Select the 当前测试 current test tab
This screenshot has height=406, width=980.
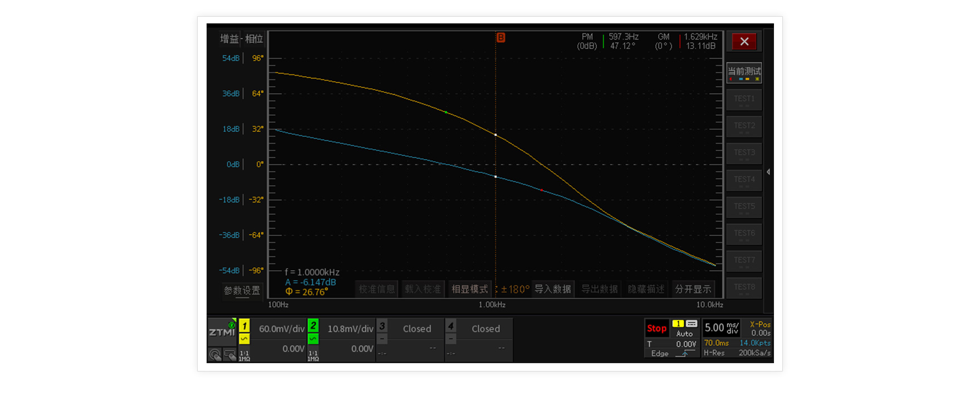click(x=744, y=72)
